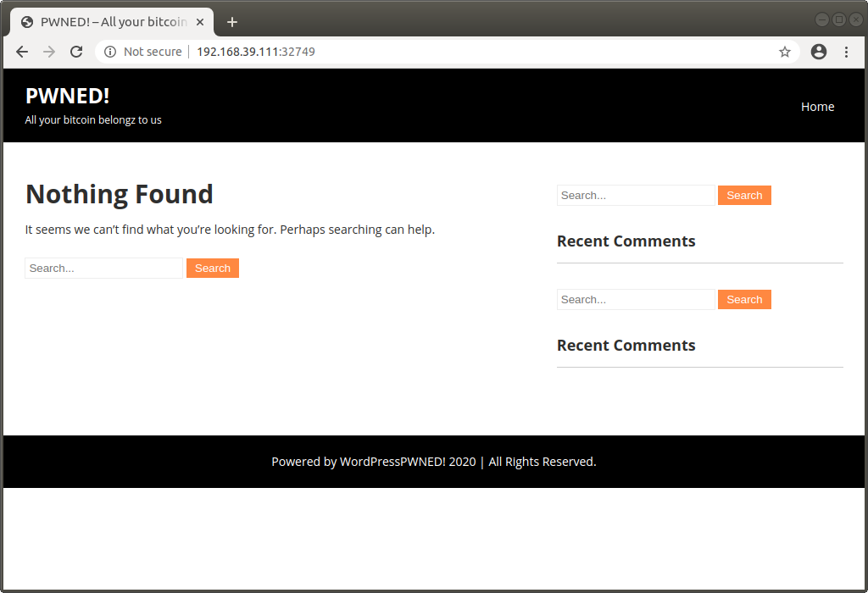Click the lower sidebar Search button
The width and height of the screenshot is (868, 593).
coord(743,299)
